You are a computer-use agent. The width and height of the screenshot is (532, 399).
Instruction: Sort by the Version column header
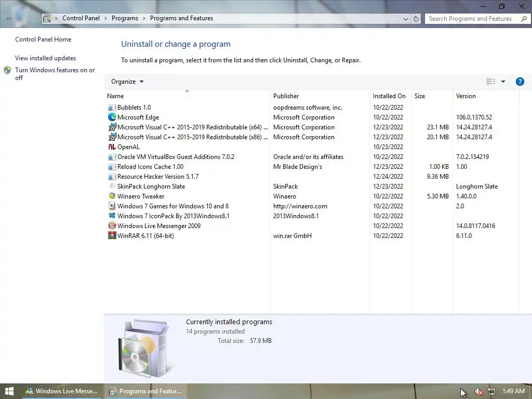(486, 96)
